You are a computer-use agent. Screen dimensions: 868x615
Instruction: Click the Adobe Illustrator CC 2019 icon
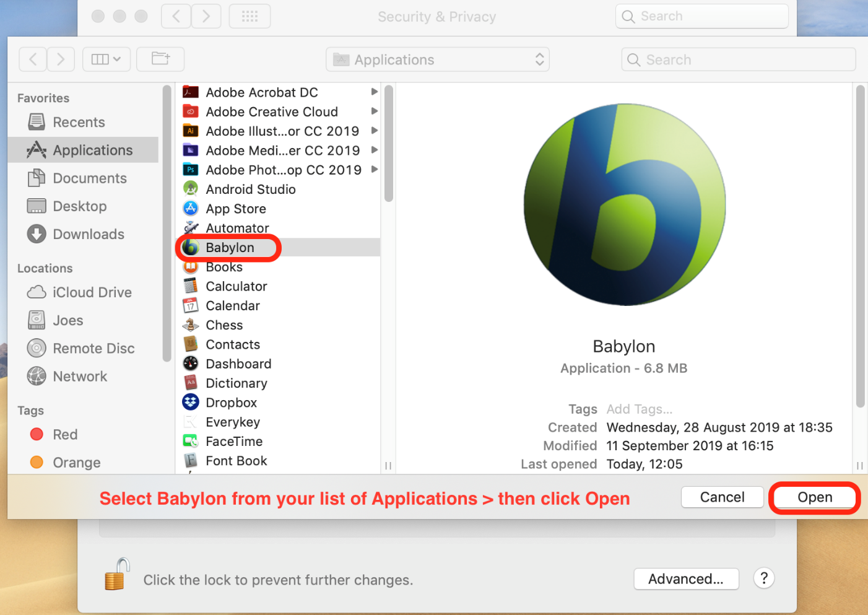(x=191, y=131)
